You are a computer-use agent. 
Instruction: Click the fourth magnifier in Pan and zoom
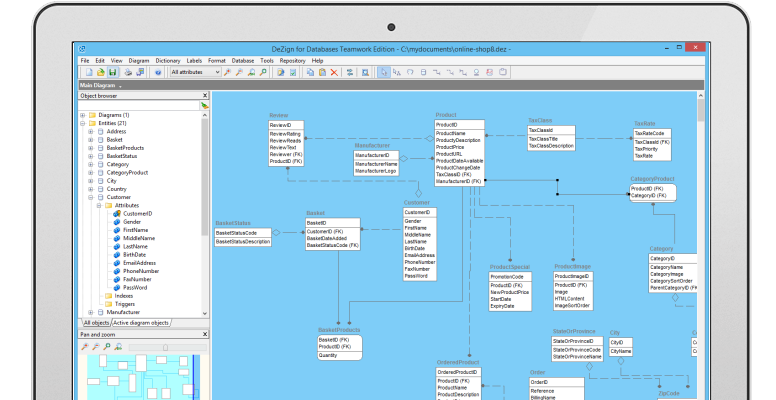coord(118,347)
